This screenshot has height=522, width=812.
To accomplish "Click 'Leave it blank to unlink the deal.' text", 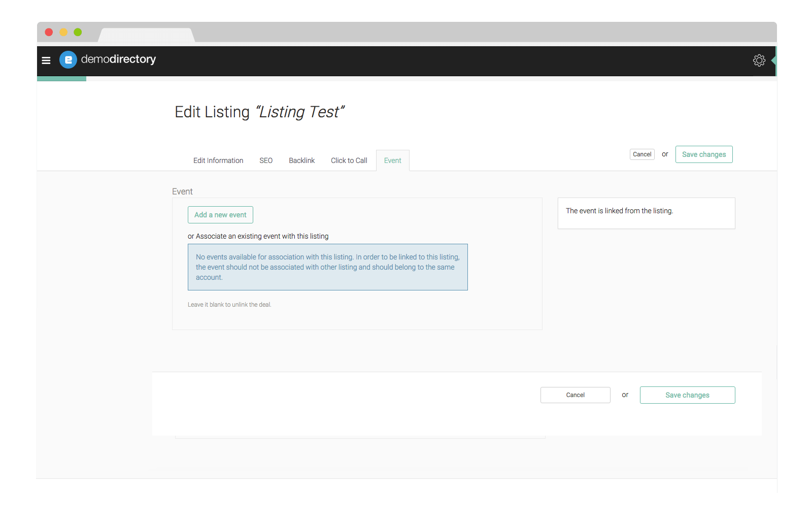I will point(229,305).
